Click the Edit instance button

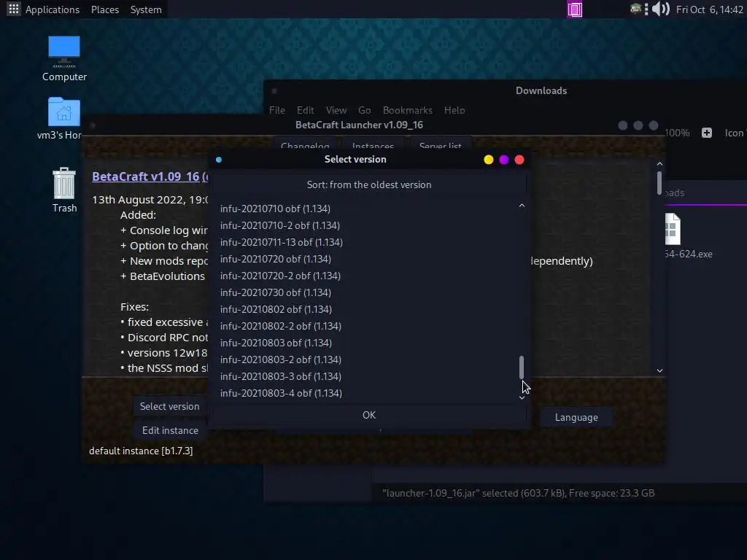[x=170, y=430]
